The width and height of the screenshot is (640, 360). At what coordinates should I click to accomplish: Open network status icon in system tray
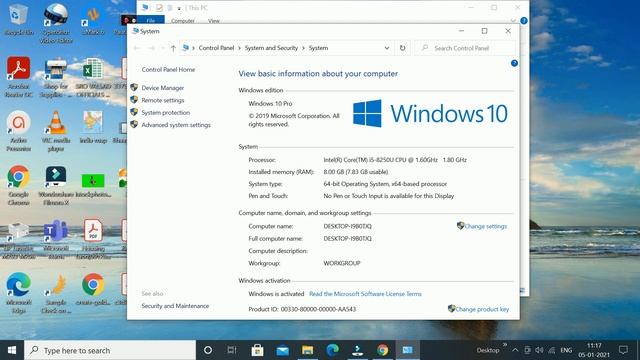tap(552, 350)
